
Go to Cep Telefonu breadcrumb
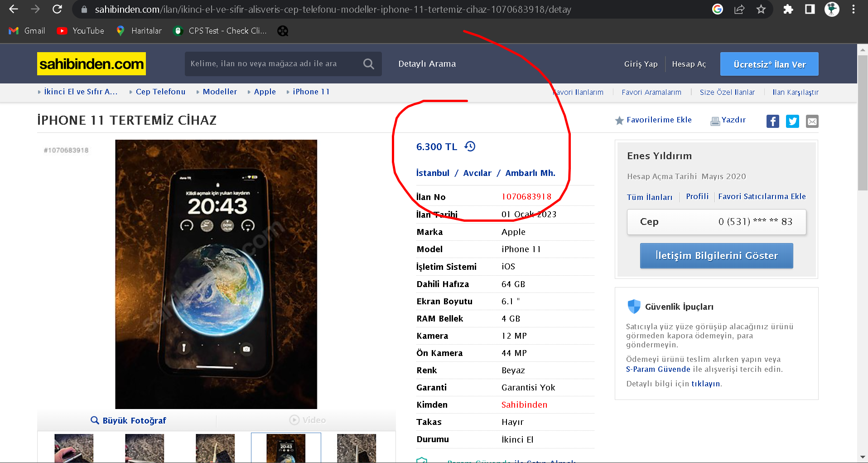click(161, 92)
